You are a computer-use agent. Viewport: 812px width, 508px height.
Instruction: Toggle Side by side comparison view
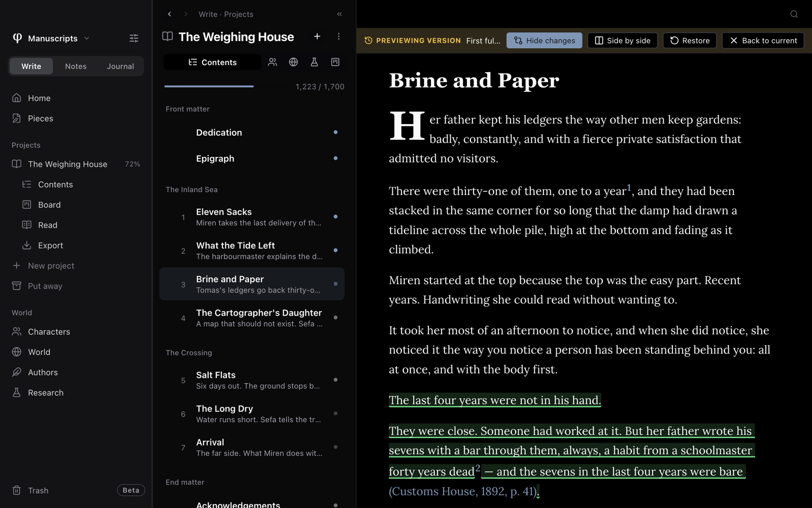pyautogui.click(x=622, y=41)
